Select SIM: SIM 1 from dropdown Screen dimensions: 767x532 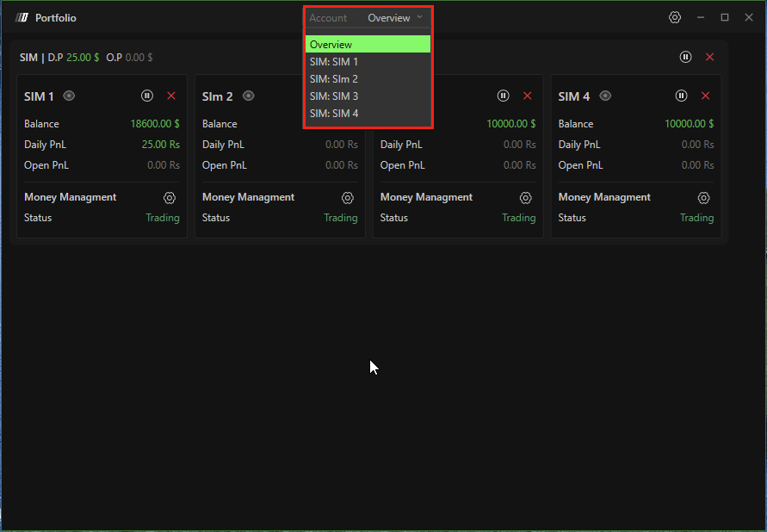click(x=368, y=62)
